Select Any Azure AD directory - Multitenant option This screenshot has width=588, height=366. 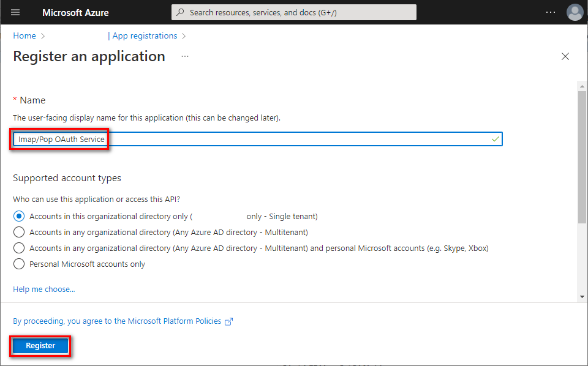click(x=19, y=232)
